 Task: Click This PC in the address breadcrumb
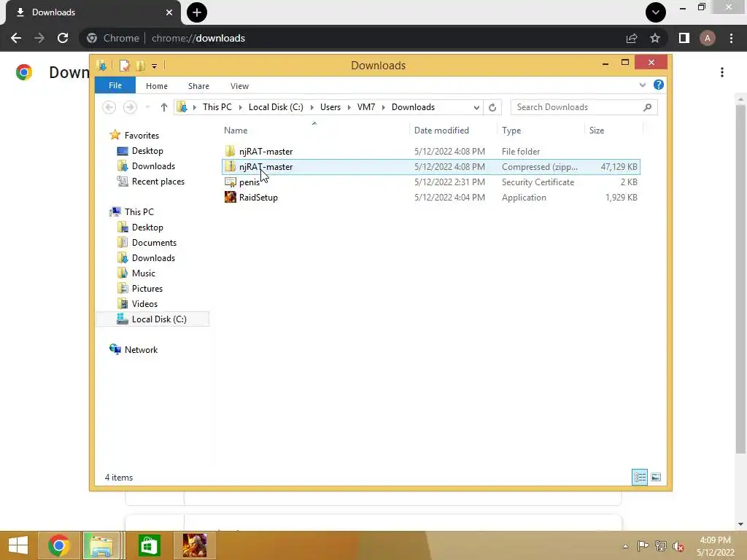pos(217,107)
